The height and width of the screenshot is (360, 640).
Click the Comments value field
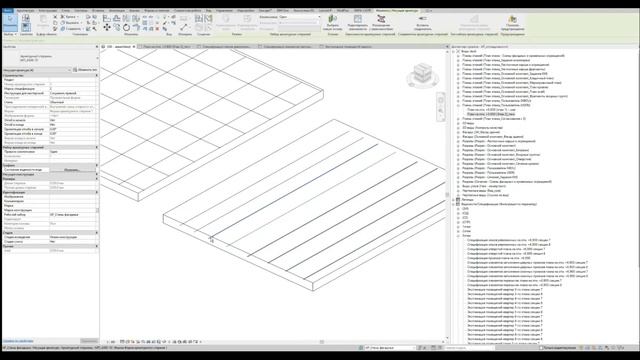[x=73, y=201]
